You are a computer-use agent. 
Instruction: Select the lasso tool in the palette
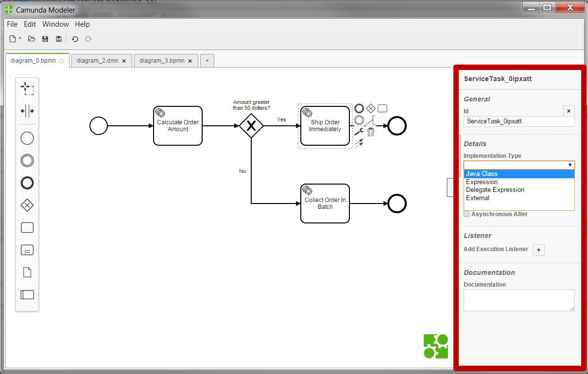click(x=27, y=89)
